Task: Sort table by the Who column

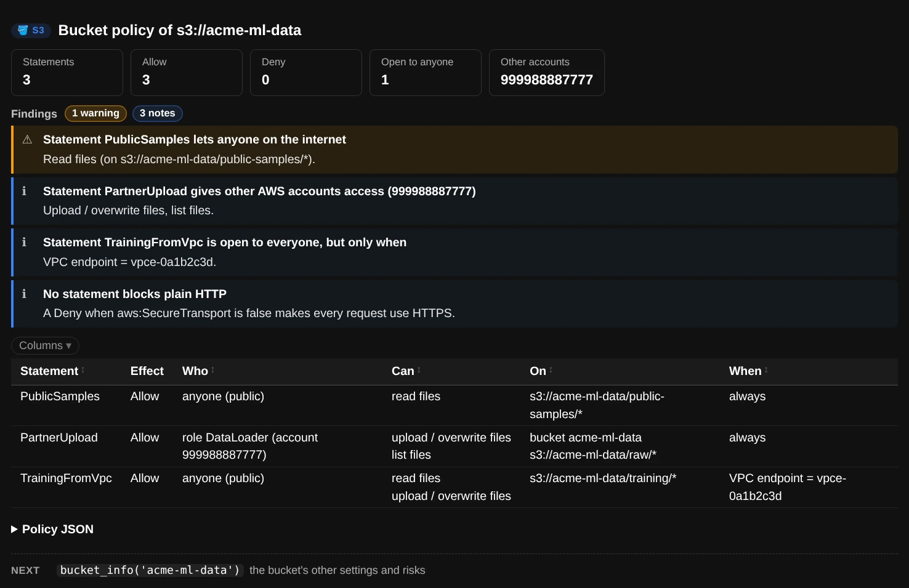Action: click(x=198, y=371)
